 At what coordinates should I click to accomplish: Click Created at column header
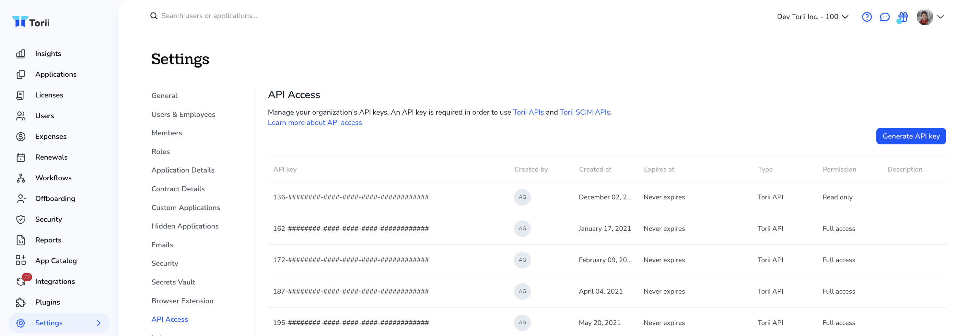point(595,170)
